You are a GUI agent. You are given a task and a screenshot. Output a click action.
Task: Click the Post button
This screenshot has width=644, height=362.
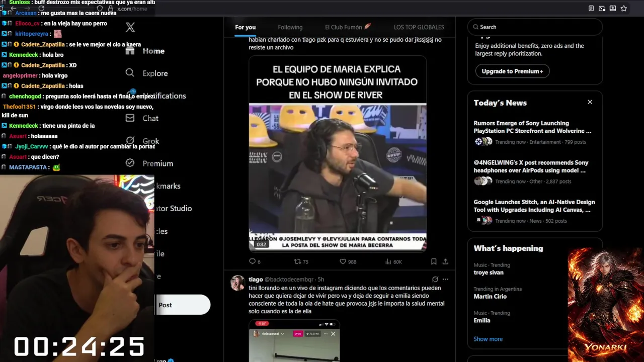[182, 305]
